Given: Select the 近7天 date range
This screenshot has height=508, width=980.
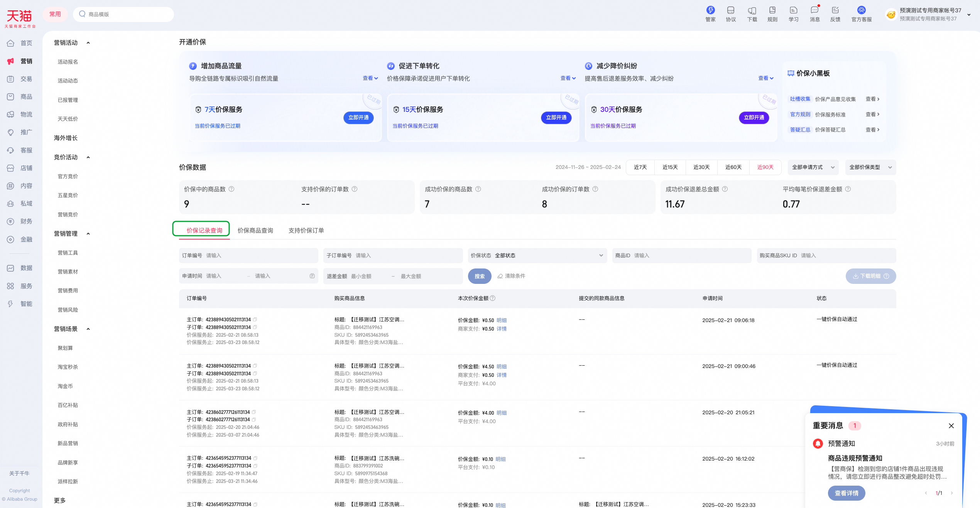Looking at the screenshot, I should tap(641, 167).
